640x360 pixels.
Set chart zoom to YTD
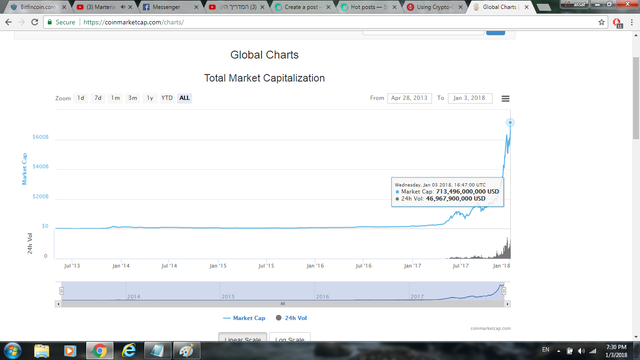167,98
